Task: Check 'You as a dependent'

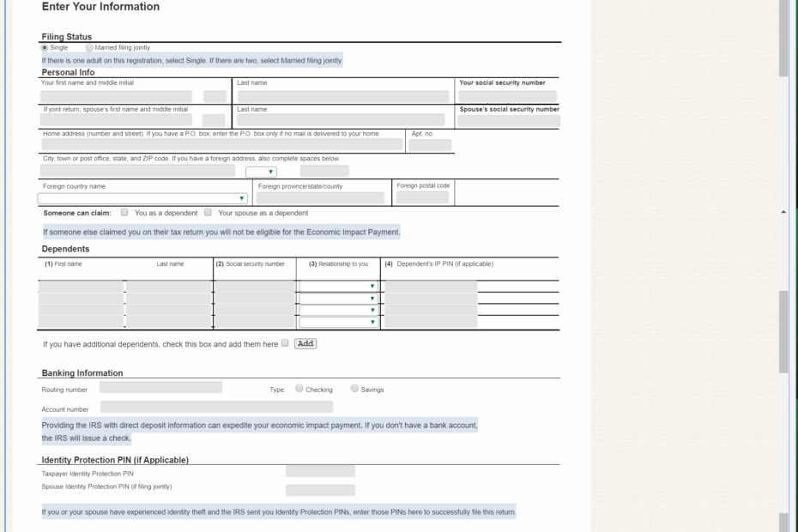Action: tap(124, 212)
